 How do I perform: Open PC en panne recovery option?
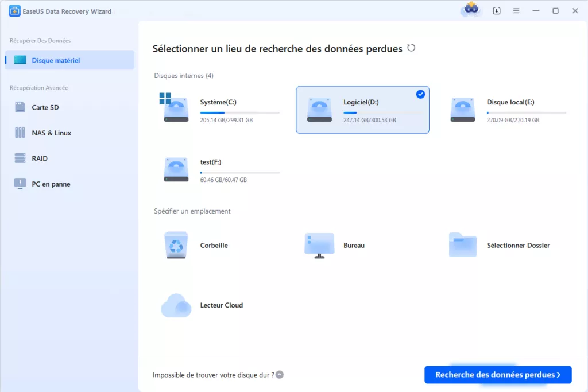click(51, 184)
